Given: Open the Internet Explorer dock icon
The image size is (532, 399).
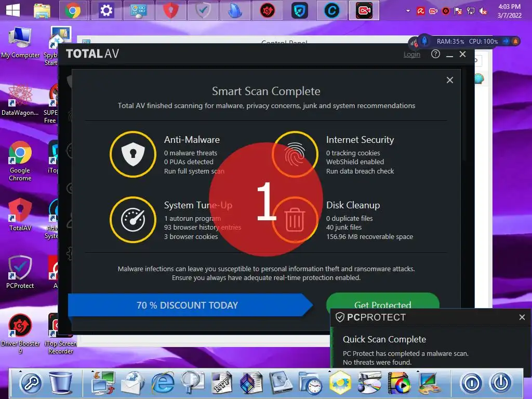Looking at the screenshot, I should [x=163, y=383].
